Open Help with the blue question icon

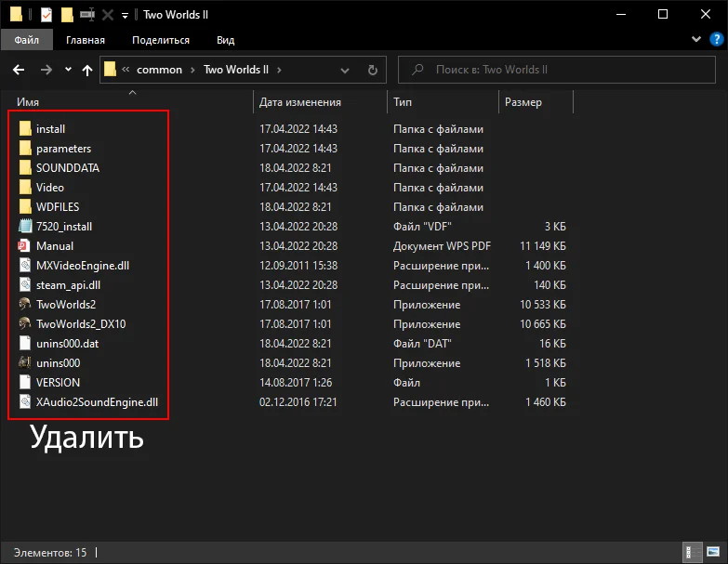tap(717, 39)
